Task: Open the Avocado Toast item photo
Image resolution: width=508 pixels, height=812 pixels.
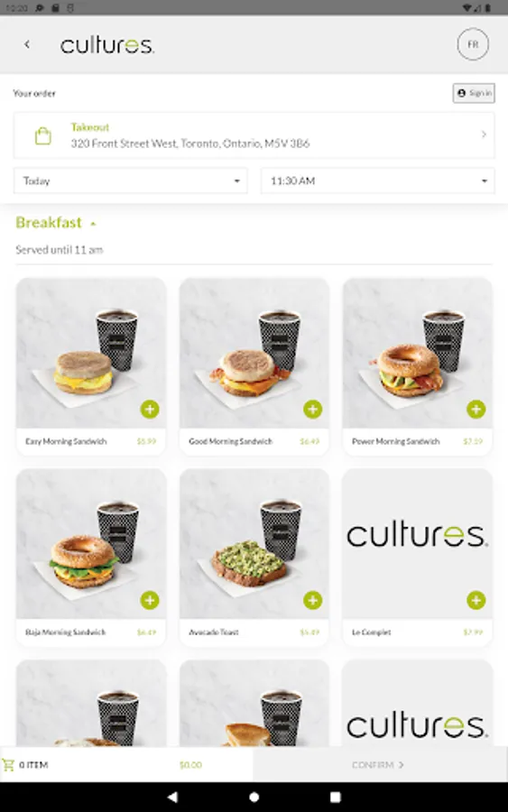Action: click(254, 544)
